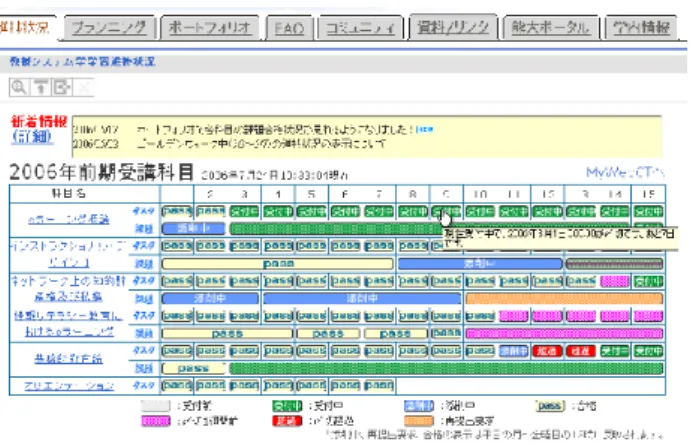Open the オリエンテーション course link
The width and height of the screenshot is (696, 448).
pos(69,386)
